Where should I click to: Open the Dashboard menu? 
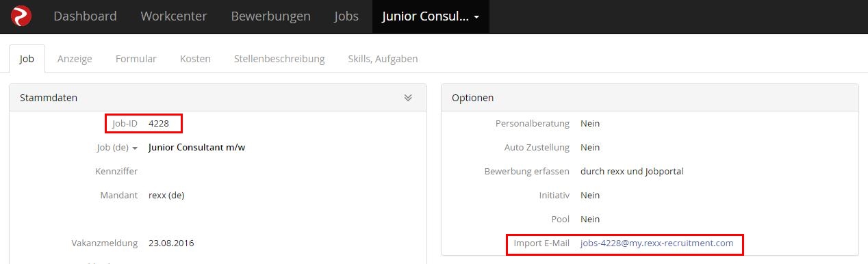(85, 16)
